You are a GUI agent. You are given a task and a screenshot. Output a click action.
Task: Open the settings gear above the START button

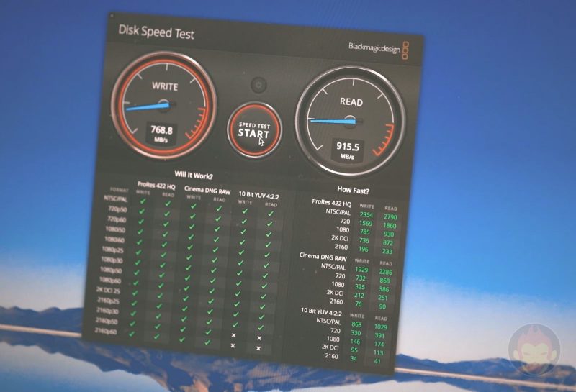click(x=259, y=85)
